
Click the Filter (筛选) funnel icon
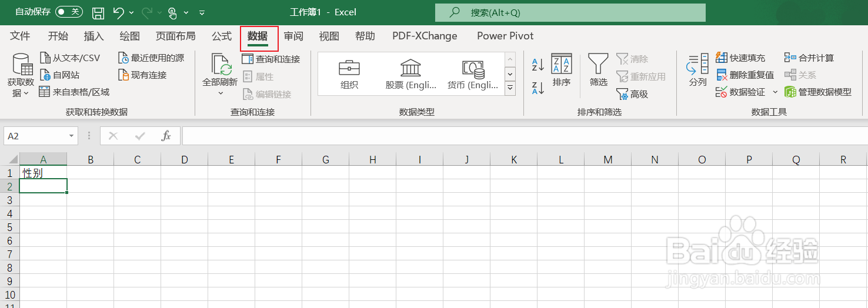point(598,64)
